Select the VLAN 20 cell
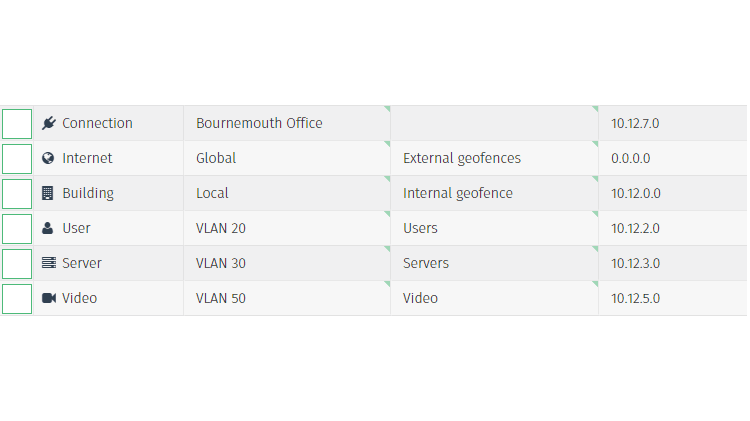Viewport: 750px width, 421px height. point(221,228)
